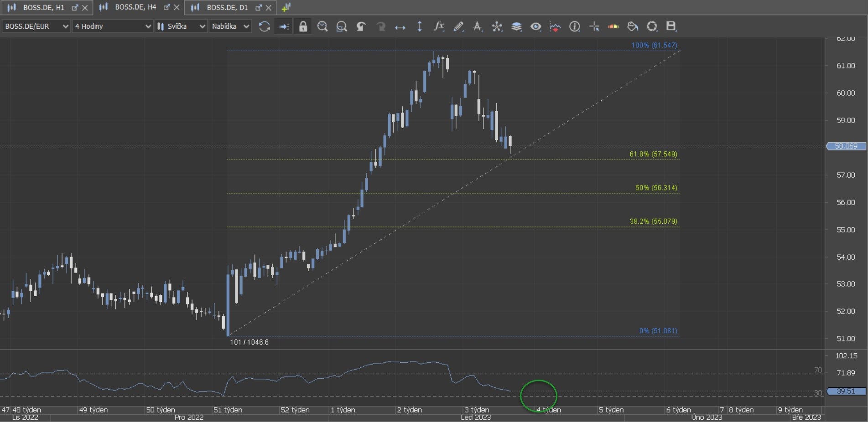Open the pencil drawing tools
Screen dimensions: 868x422
coord(458,26)
